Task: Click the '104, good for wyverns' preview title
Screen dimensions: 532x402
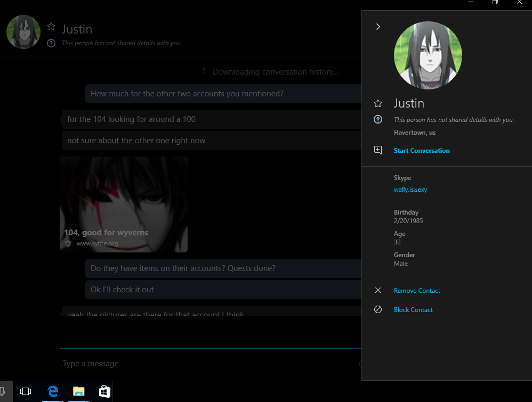Action: (x=106, y=233)
